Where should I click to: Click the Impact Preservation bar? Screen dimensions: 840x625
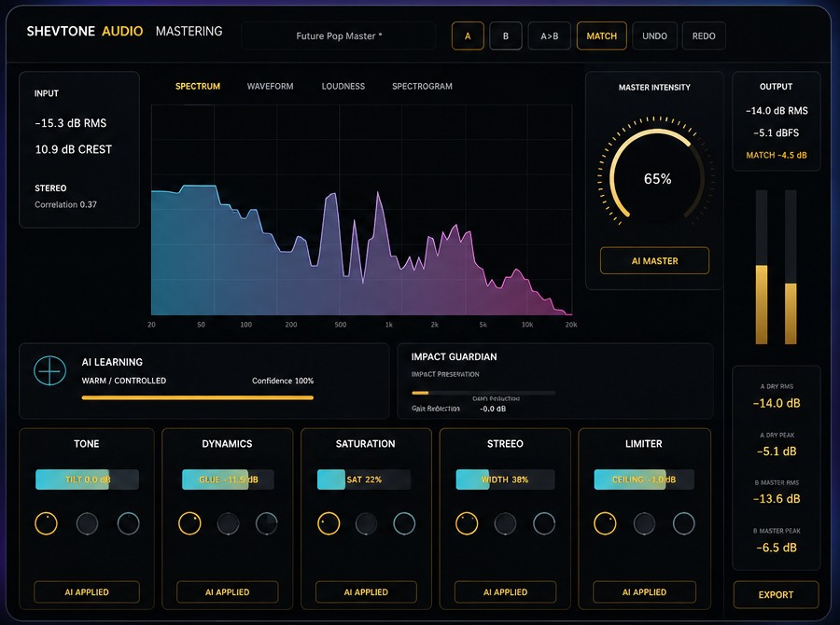pos(483,393)
